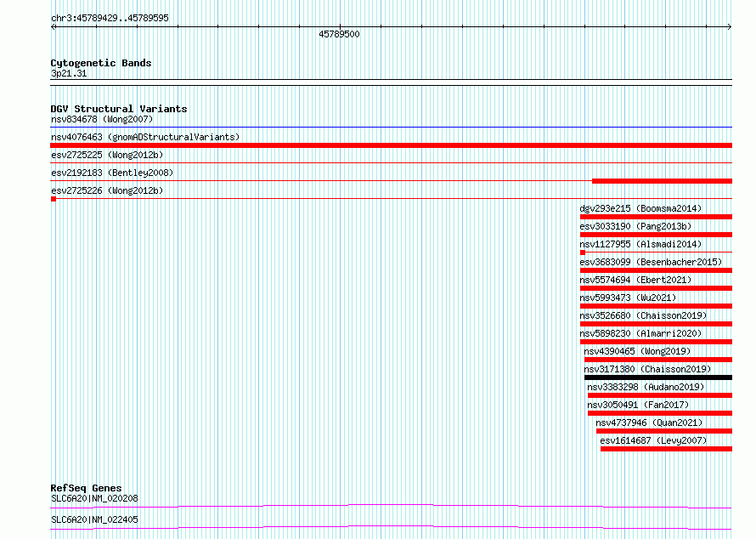
Task: Click esv3683099 (Besenbacher2015) label
Action: pyautogui.click(x=651, y=262)
